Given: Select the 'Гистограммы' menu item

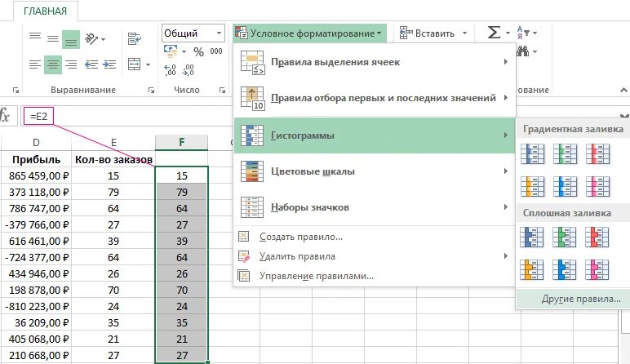Looking at the screenshot, I should (x=374, y=135).
